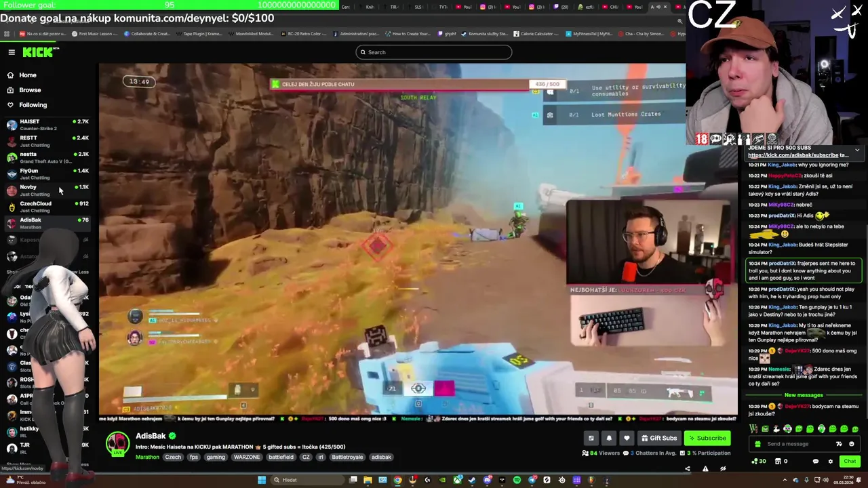Click the channel points 30 icon
This screenshot has width=868, height=488.
tap(759, 462)
